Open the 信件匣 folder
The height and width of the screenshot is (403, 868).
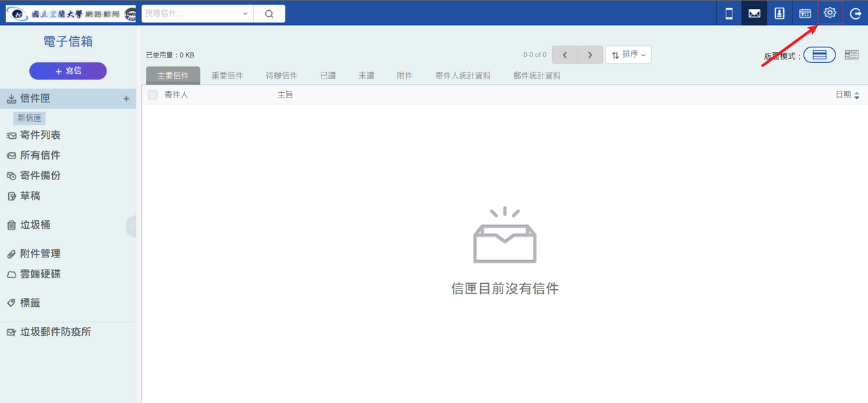coord(35,99)
